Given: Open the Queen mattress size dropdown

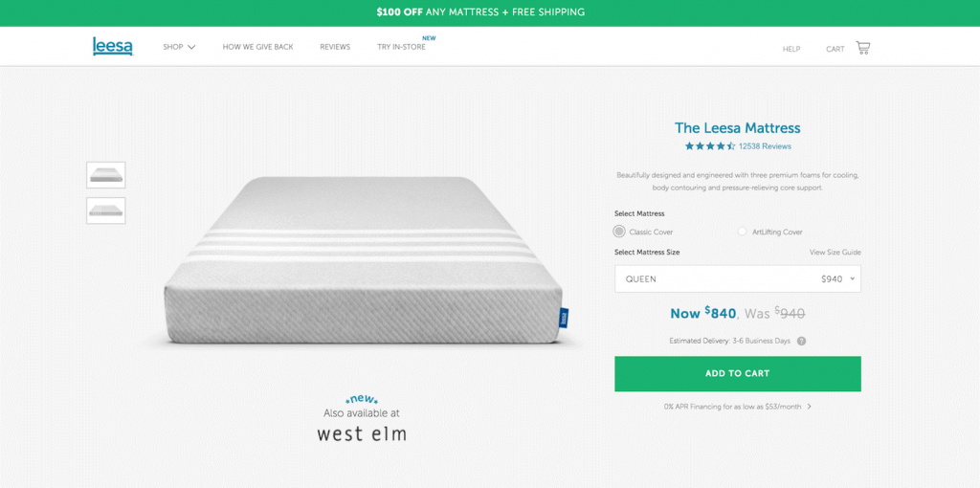Looking at the screenshot, I should pyautogui.click(x=738, y=278).
